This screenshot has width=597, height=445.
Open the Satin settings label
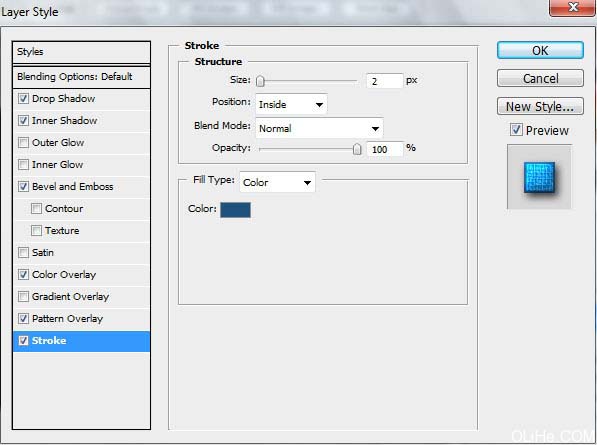coord(43,253)
